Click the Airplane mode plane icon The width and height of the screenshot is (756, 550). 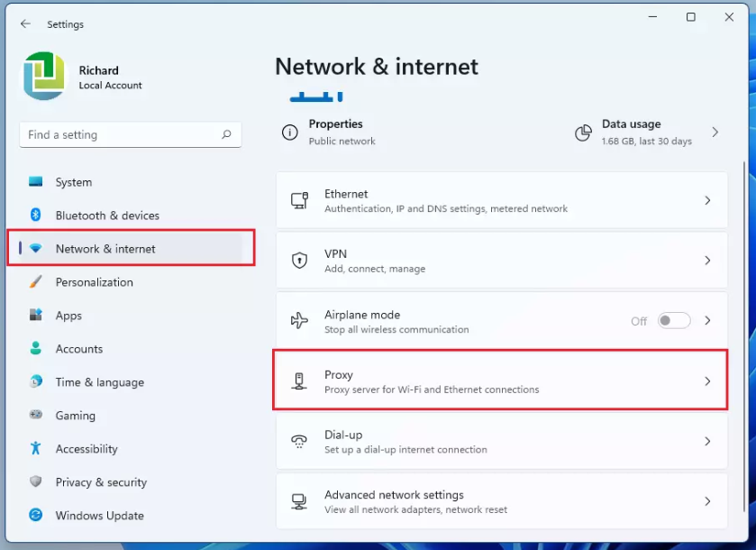click(x=299, y=320)
